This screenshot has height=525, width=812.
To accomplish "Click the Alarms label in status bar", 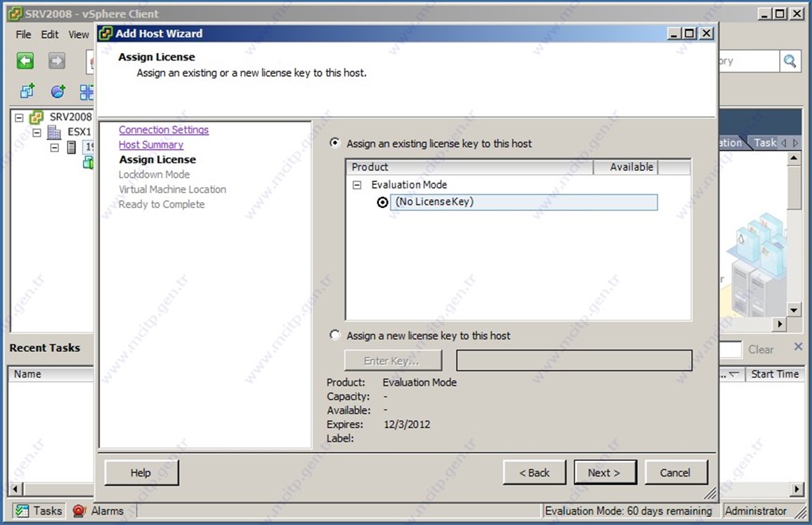I will pos(107,511).
